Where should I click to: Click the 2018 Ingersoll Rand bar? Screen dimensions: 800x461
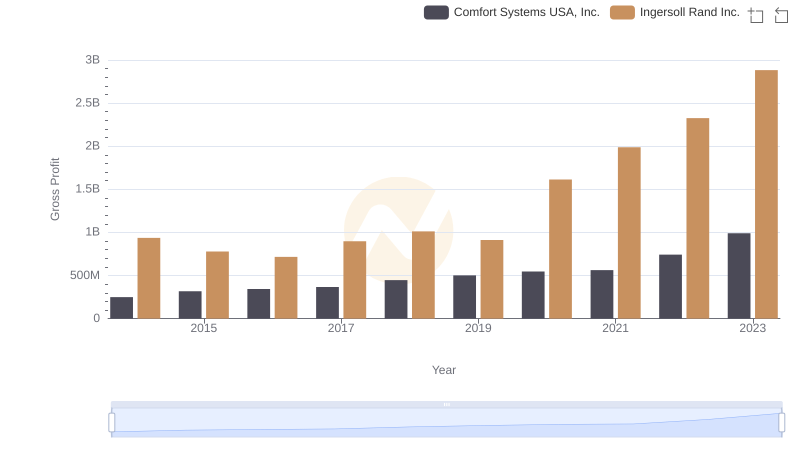423,275
